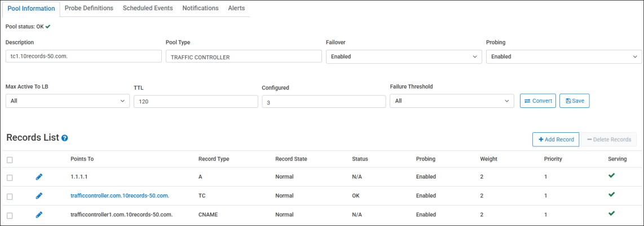Click edit pencil for the CNAME record
Screen dimensions: 644x226
[39, 215]
